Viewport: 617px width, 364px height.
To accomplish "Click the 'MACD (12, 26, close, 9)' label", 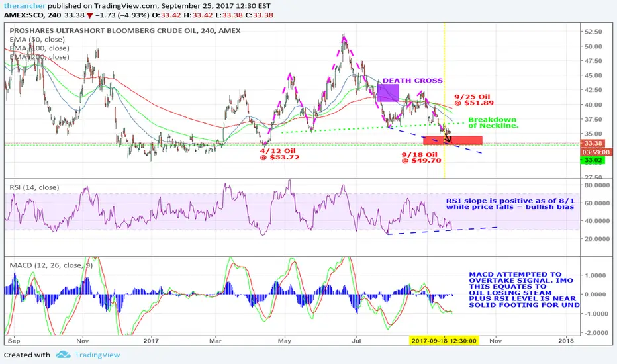I will pos(51,265).
